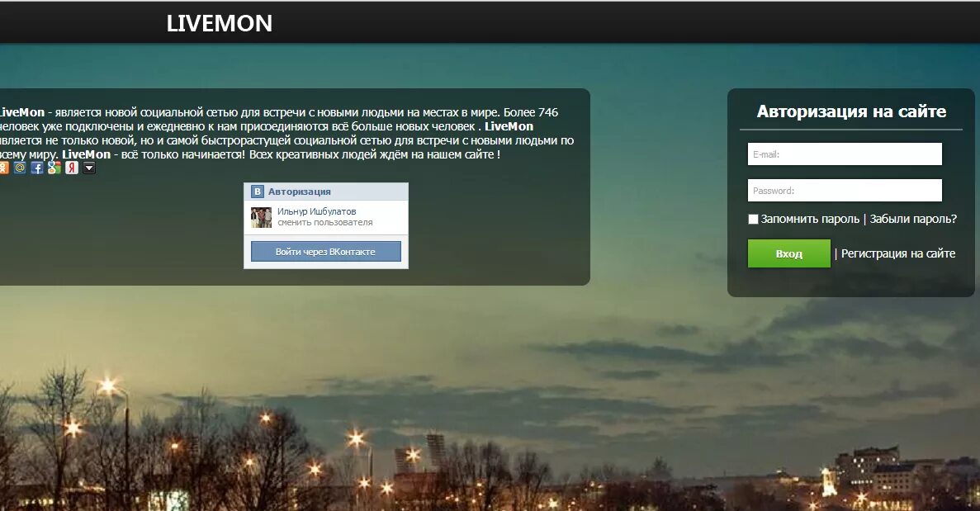Viewport: 980px width, 511px height.
Task: Click the VK logo in Авторизация widget
Action: (258, 192)
